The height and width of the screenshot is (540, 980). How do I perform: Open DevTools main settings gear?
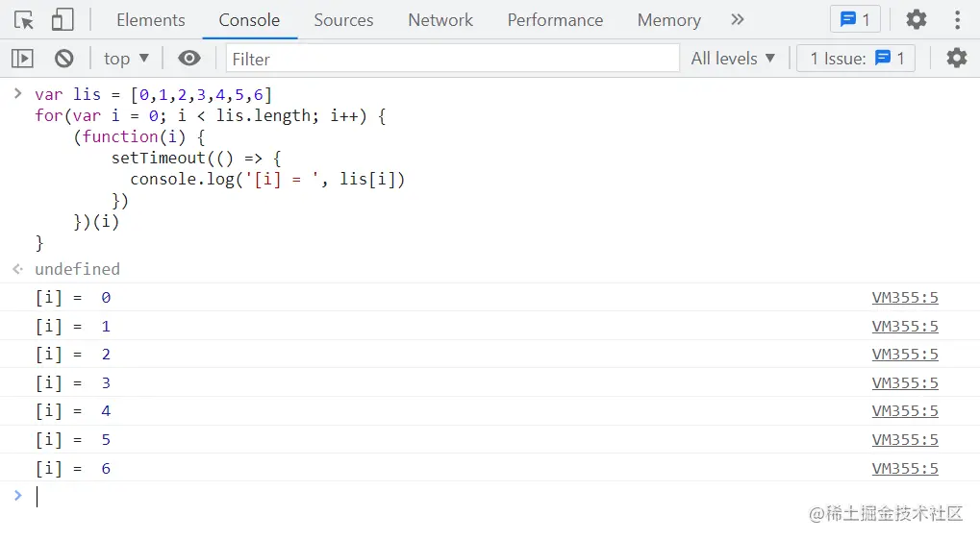click(917, 19)
